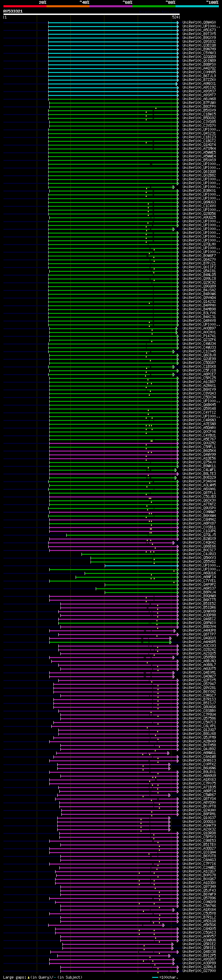Image resolution: width=222 pixels, height=980 pixels.
Task: Select hit UniRef100_C5WR67
Action: 199,795
